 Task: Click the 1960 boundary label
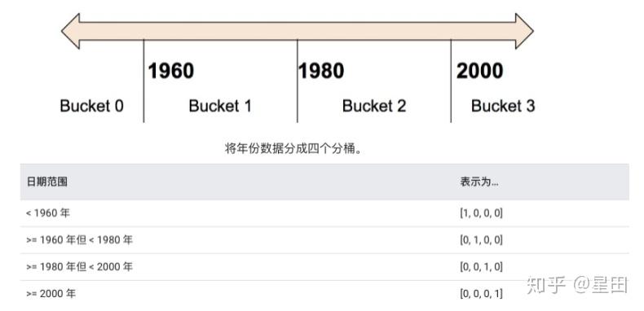[171, 71]
